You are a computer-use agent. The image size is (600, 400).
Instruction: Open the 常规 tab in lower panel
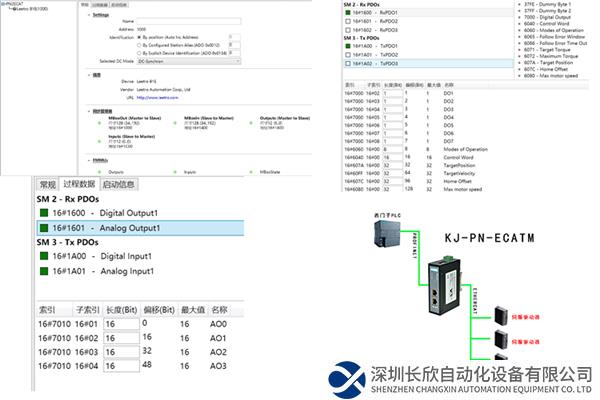click(47, 184)
